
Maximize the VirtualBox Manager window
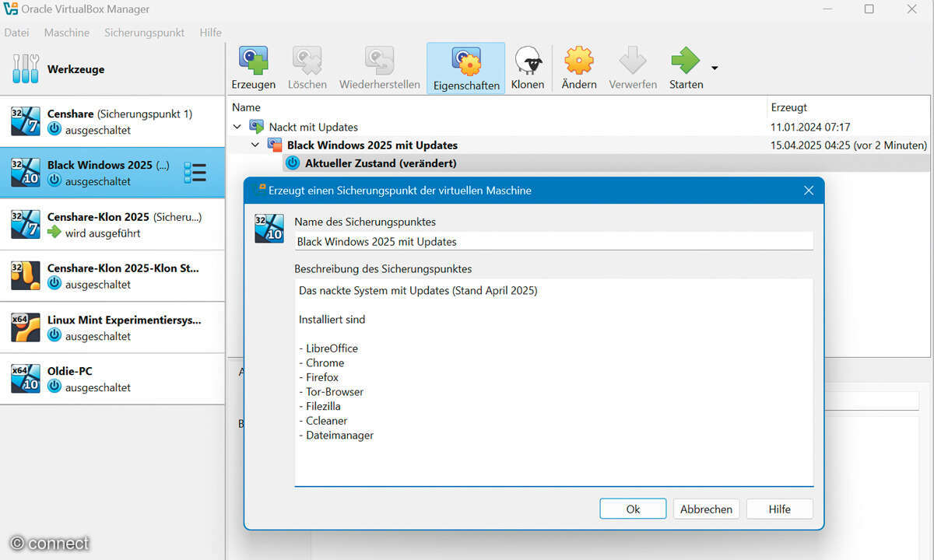[x=869, y=9]
